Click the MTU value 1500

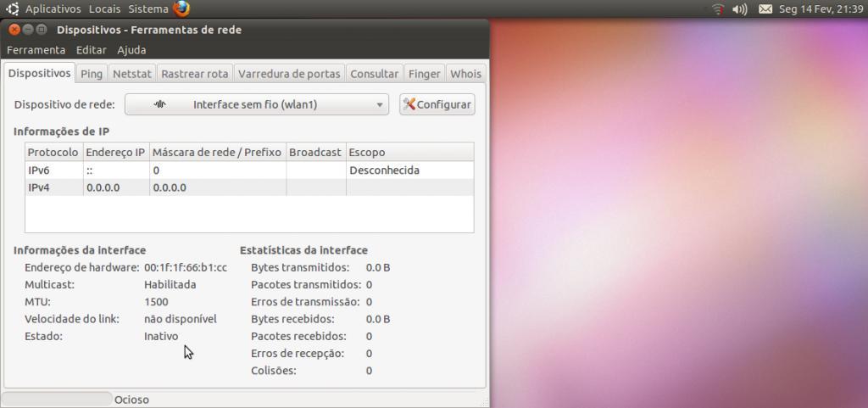pyautogui.click(x=156, y=302)
